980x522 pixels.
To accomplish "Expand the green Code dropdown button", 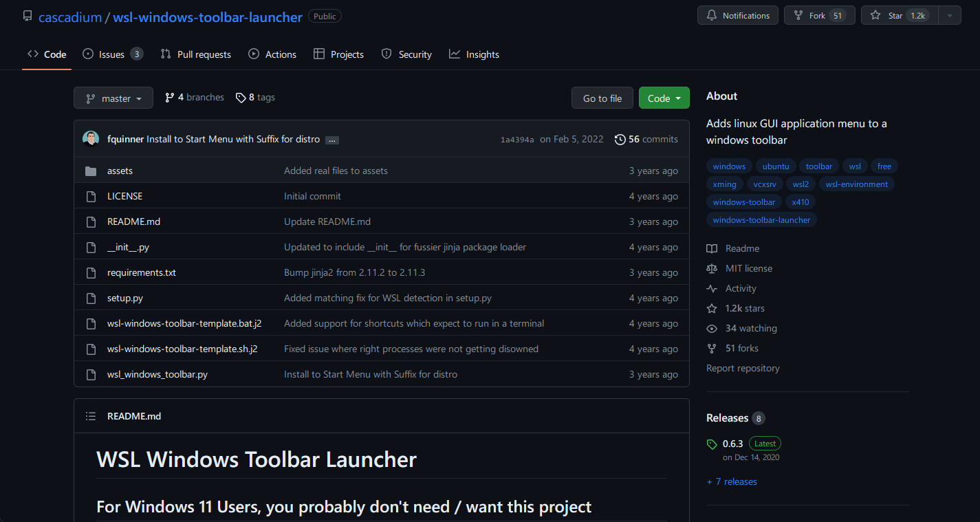I will tap(664, 98).
